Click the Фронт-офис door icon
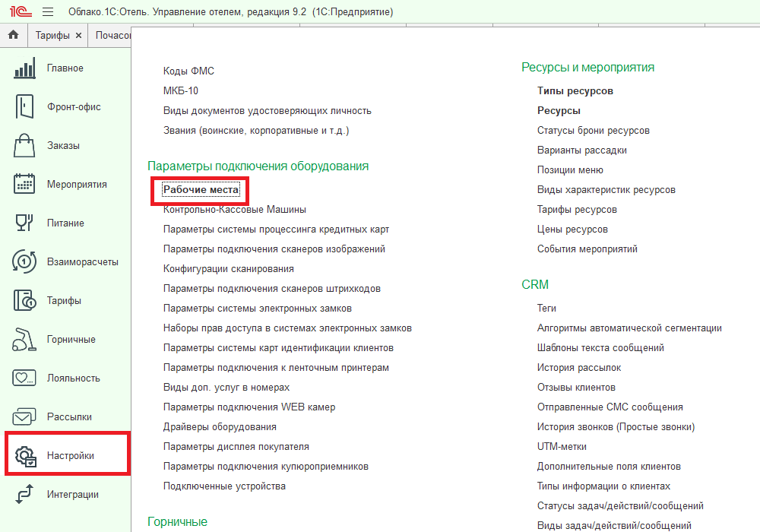This screenshot has width=760, height=532. [24, 106]
